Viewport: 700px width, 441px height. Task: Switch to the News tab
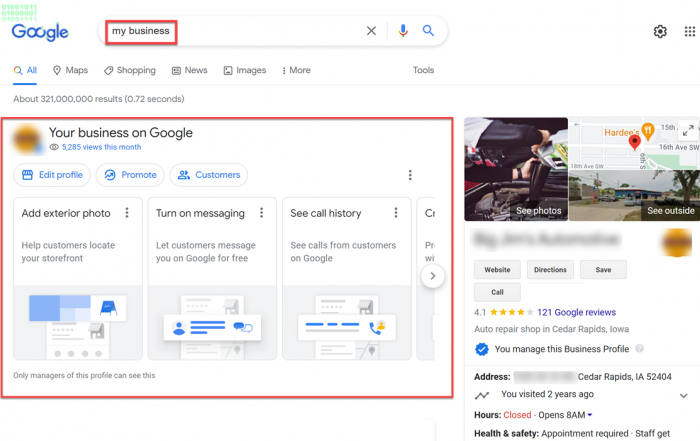coord(190,70)
